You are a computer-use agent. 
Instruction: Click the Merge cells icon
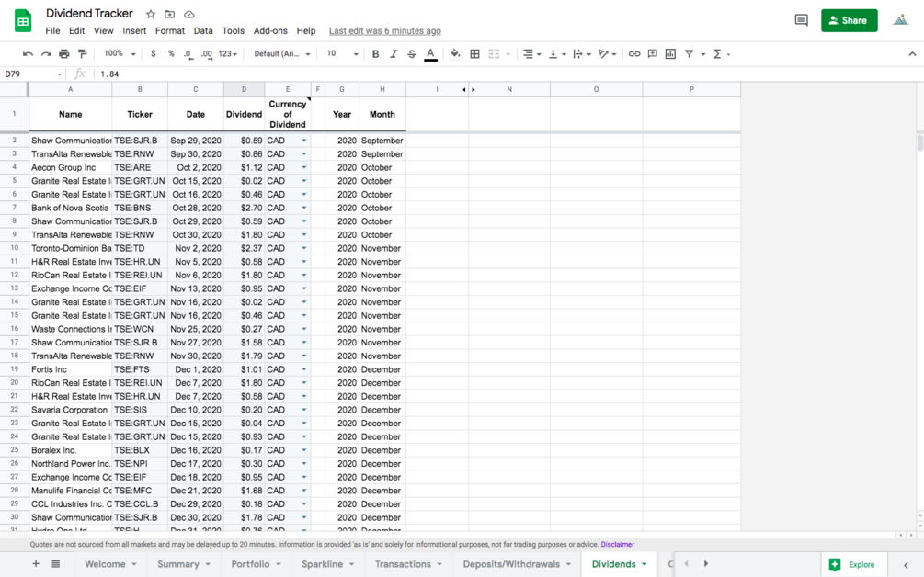tap(494, 53)
